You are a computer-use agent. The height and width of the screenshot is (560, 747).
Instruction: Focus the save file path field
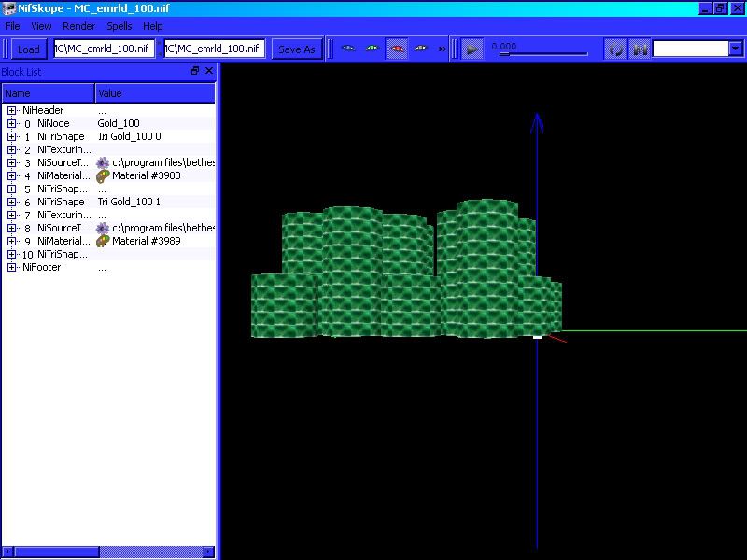point(215,49)
